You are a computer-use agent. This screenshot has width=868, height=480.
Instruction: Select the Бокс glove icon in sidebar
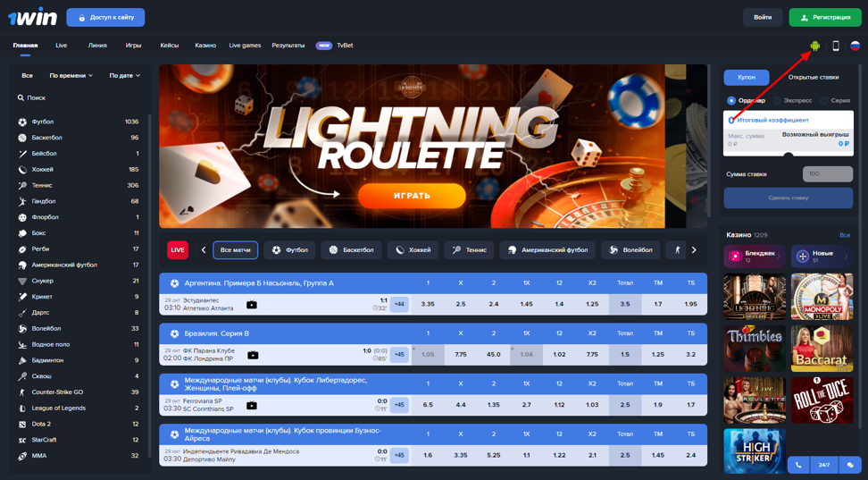pos(22,233)
